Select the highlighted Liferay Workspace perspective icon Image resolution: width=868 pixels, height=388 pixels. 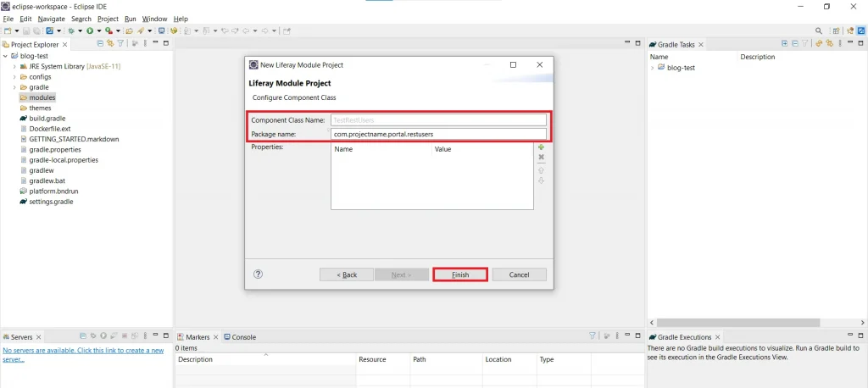(x=861, y=31)
